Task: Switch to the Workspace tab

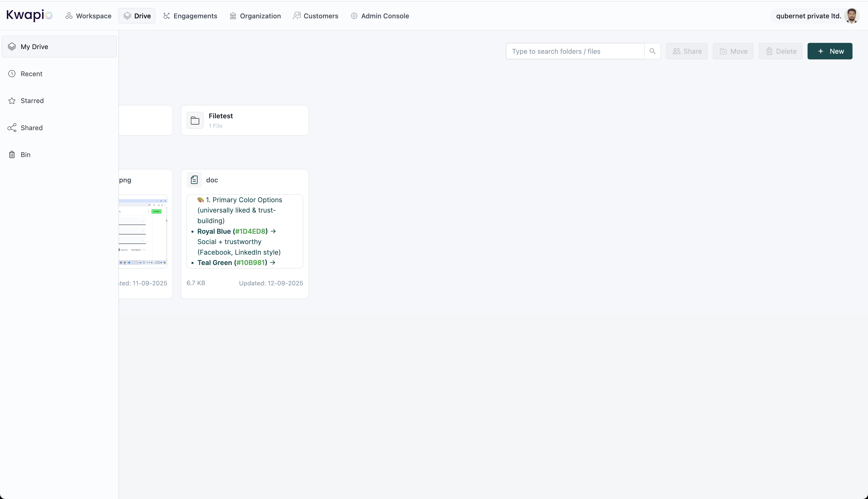Action: pyautogui.click(x=88, y=16)
